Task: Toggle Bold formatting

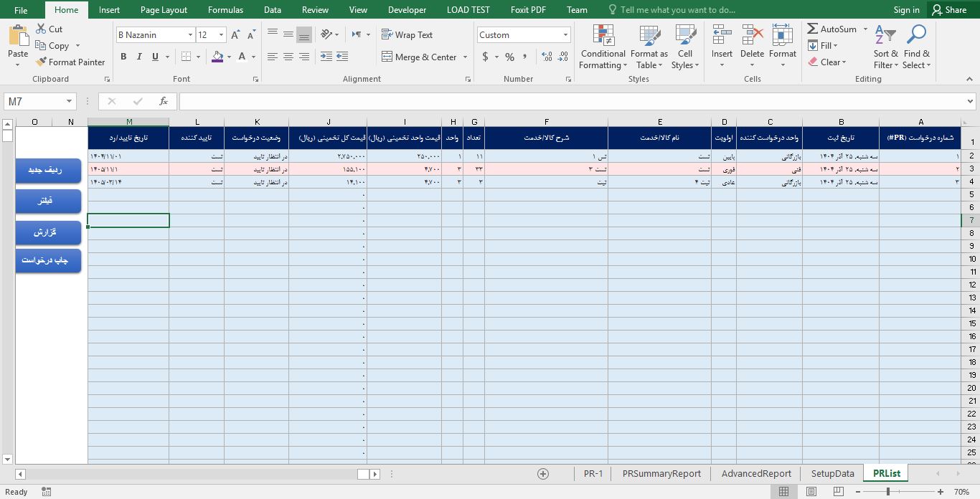Action: pyautogui.click(x=123, y=57)
